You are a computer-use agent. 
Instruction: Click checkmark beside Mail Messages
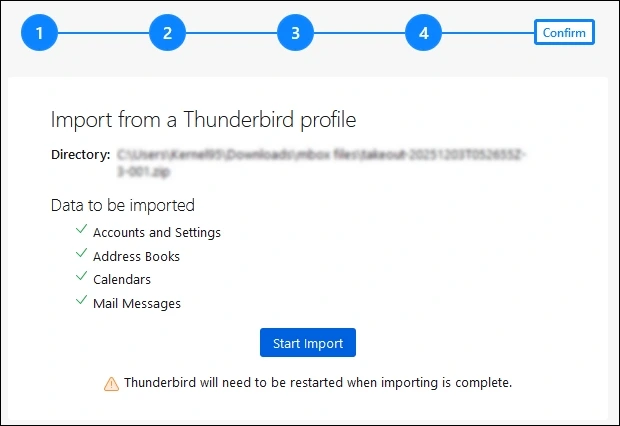(x=81, y=300)
